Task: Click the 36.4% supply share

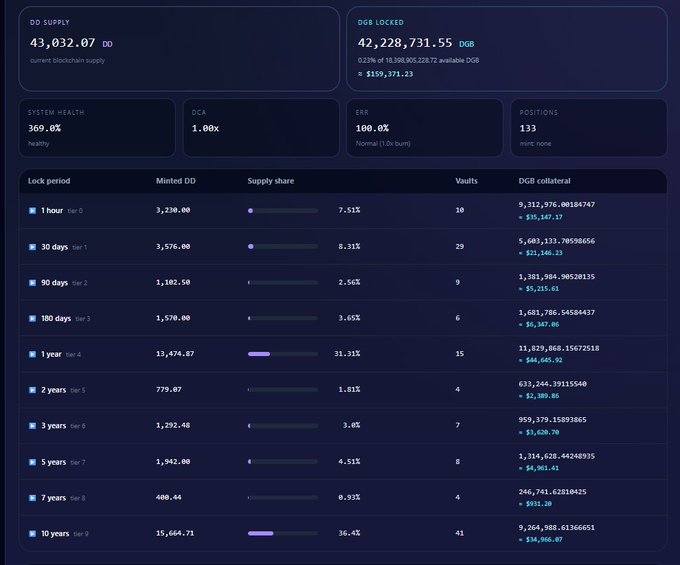Action: tap(349, 533)
